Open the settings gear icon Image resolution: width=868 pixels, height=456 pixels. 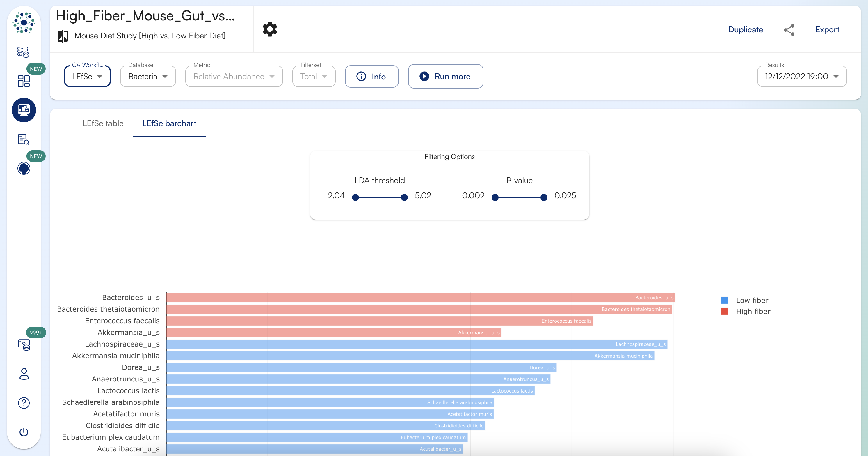pyautogui.click(x=270, y=29)
